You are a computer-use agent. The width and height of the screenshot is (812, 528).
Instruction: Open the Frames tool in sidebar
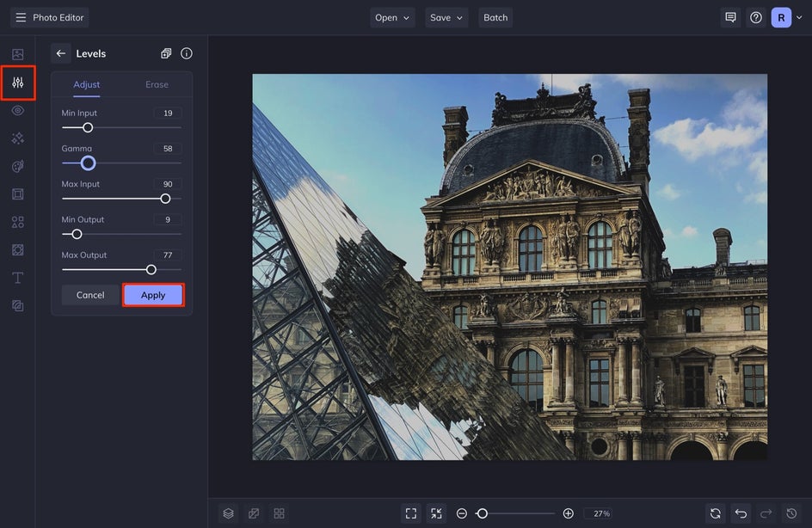click(x=18, y=194)
